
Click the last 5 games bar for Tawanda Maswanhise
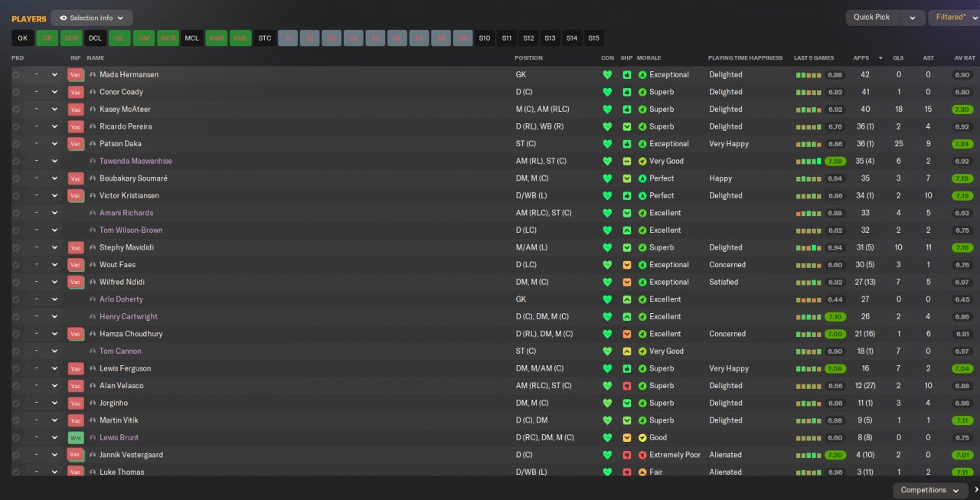coord(808,162)
